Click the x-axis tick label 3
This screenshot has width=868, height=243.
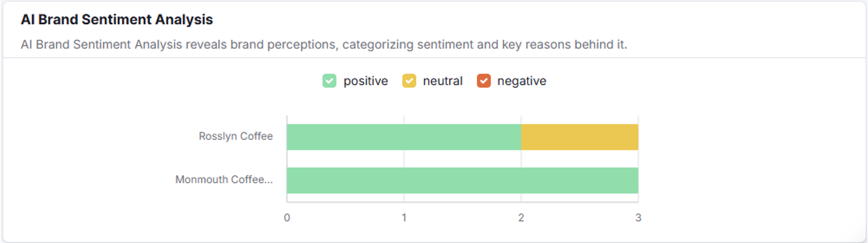click(638, 218)
